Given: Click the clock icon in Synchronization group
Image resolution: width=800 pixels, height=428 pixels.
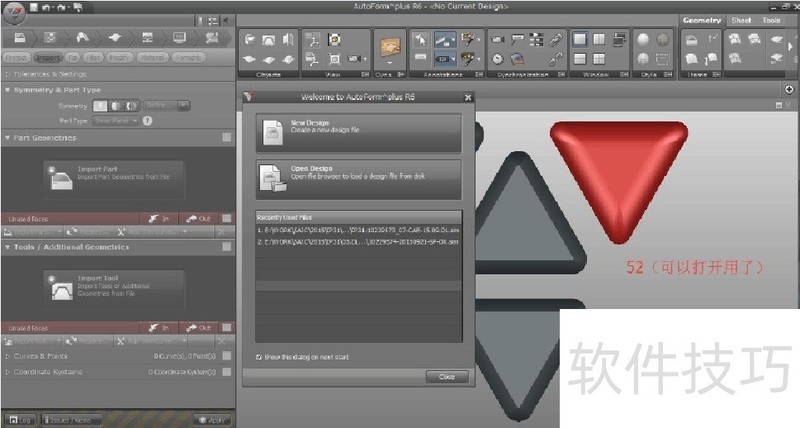Looking at the screenshot, I should 497,59.
